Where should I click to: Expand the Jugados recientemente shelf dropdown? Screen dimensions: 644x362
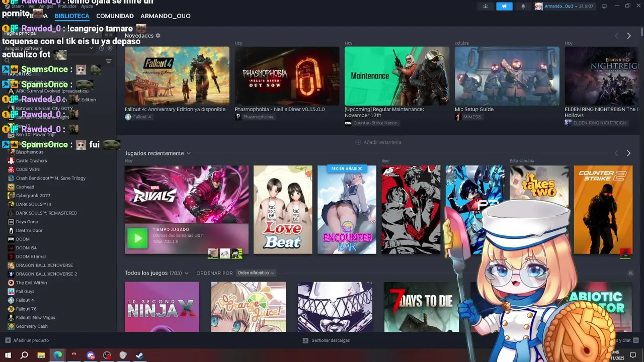click(189, 153)
